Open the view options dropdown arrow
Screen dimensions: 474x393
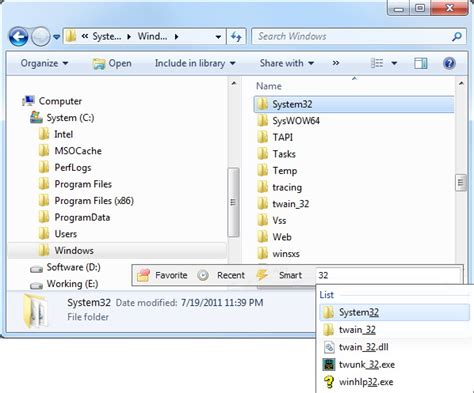pyautogui.click(x=394, y=63)
